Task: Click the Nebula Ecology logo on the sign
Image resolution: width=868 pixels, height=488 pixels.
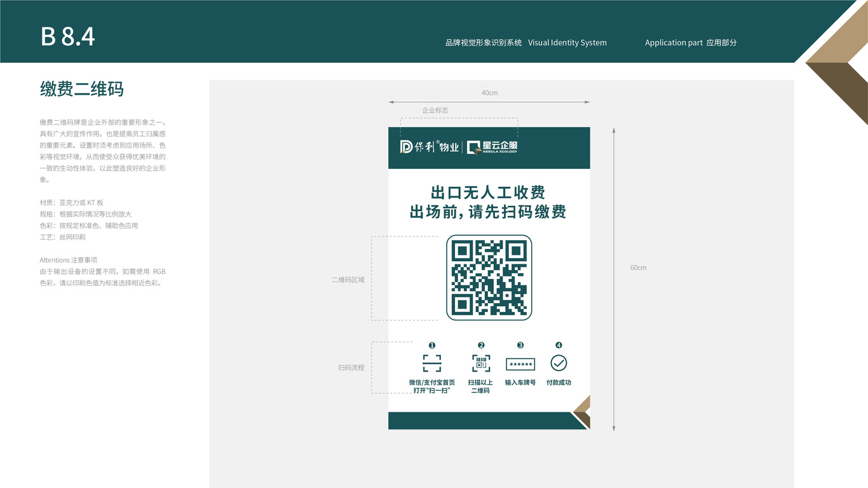Action: [492, 147]
